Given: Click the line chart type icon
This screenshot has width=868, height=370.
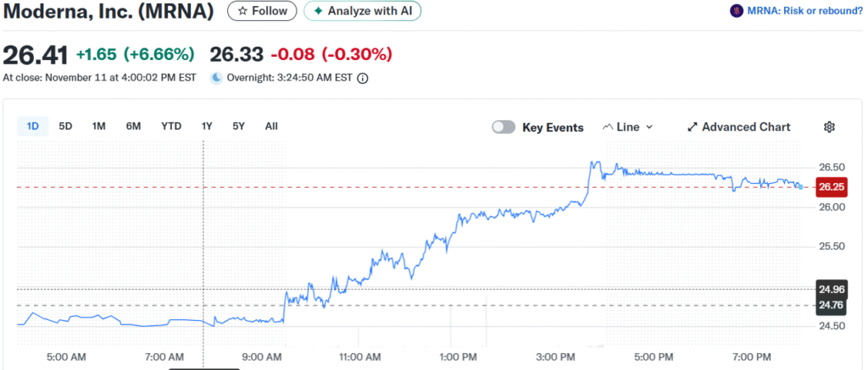Looking at the screenshot, I should pyautogui.click(x=607, y=127).
